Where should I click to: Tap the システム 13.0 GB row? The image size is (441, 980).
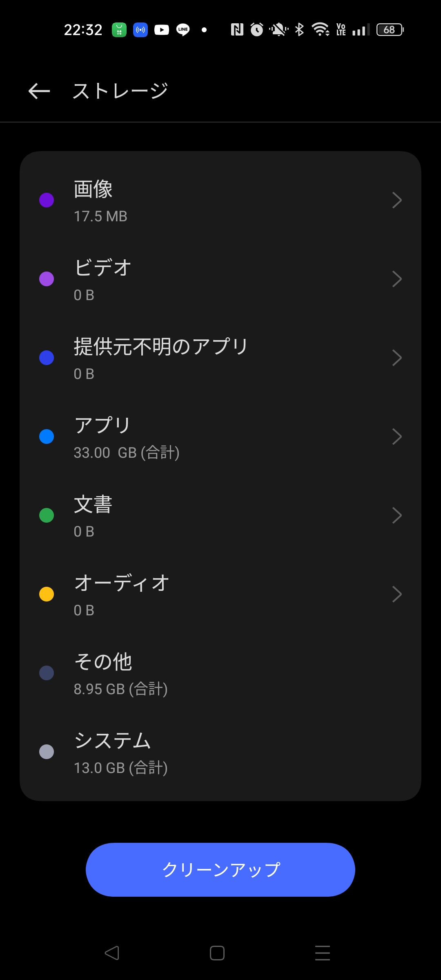220,752
